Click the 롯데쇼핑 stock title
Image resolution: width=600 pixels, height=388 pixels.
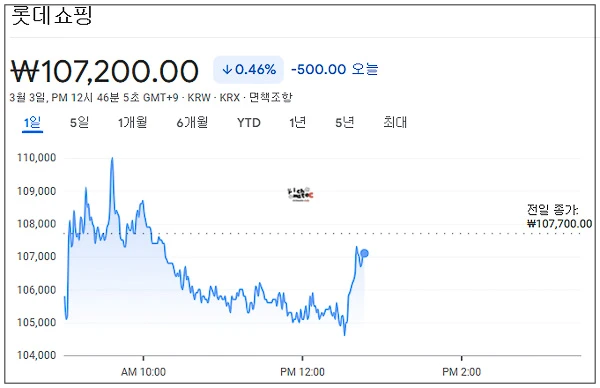(x=52, y=16)
